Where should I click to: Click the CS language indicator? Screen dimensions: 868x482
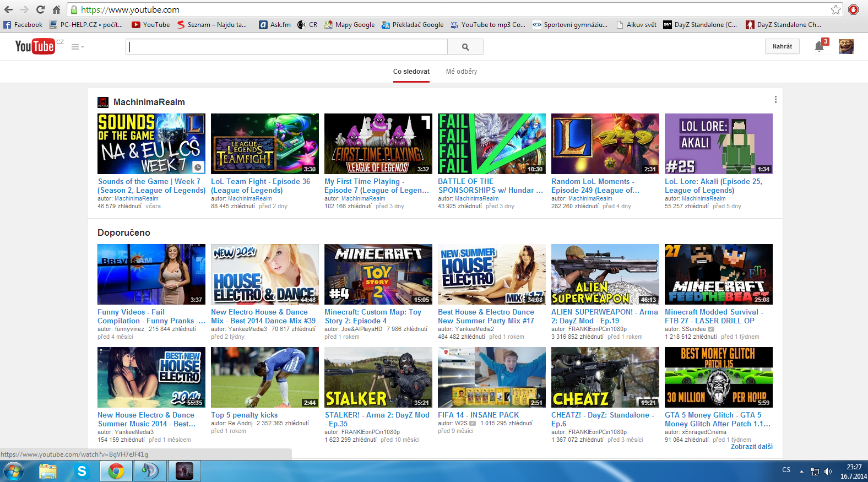(786, 470)
